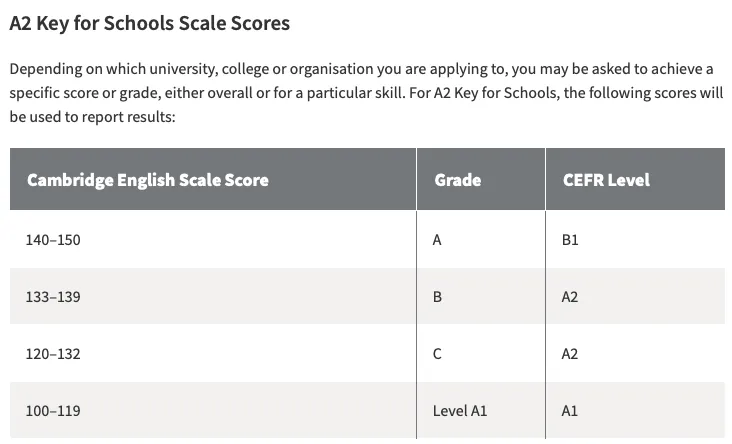This screenshot has width=732, height=444.
Task: Click the '133–139' score cell
Action: 53,297
